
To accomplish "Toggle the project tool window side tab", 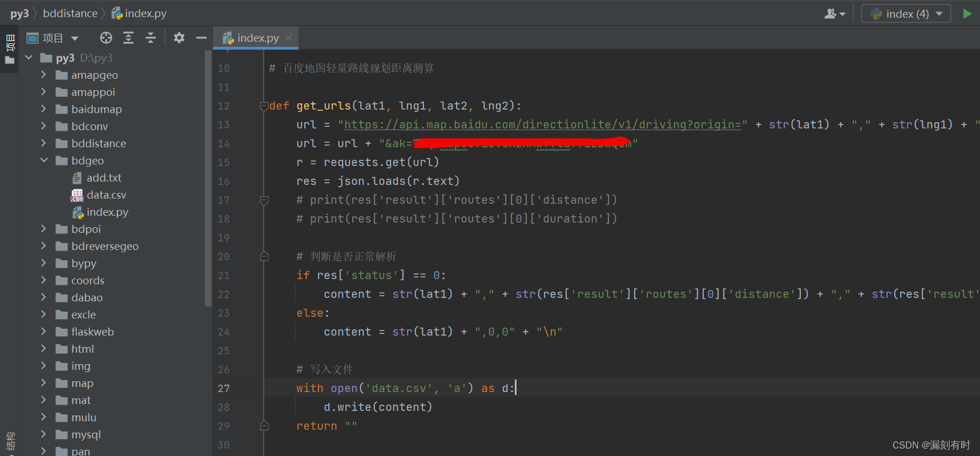I will (x=10, y=49).
